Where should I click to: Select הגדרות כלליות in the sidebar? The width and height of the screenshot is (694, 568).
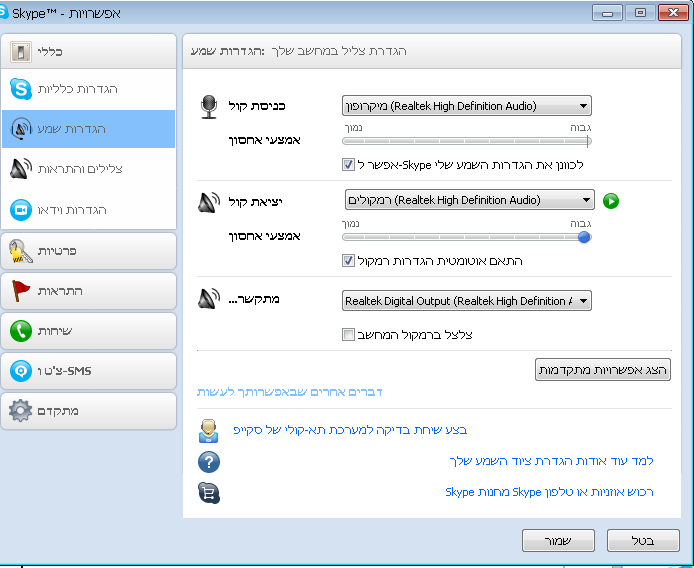89,89
